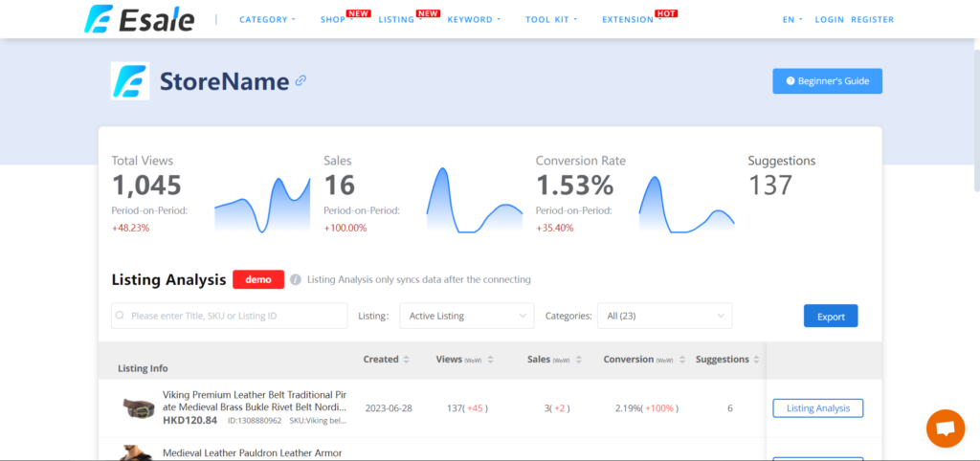Sort listings by Created column arrows
The image size is (980, 461).
[x=406, y=360]
